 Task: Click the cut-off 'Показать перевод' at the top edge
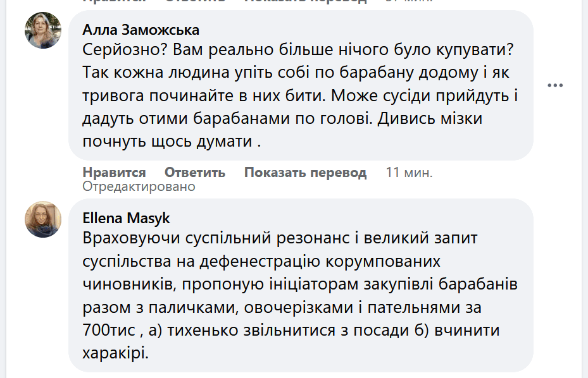click(305, 2)
